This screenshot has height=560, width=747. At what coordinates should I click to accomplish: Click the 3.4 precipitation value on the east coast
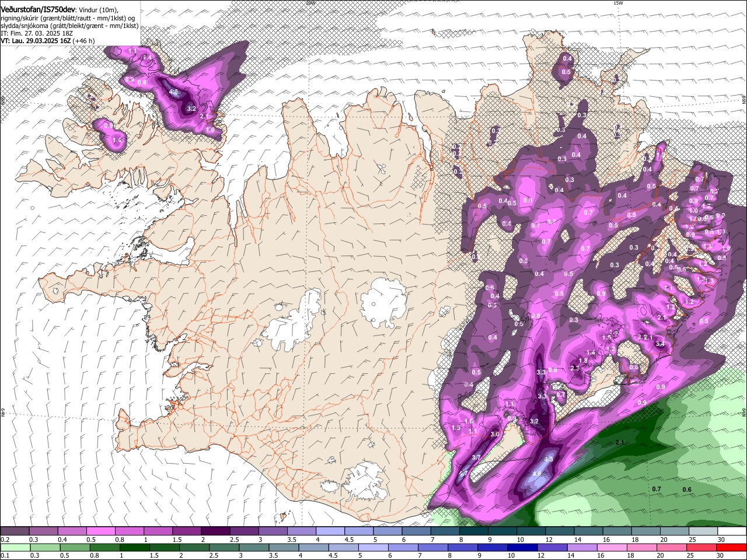coord(660,344)
